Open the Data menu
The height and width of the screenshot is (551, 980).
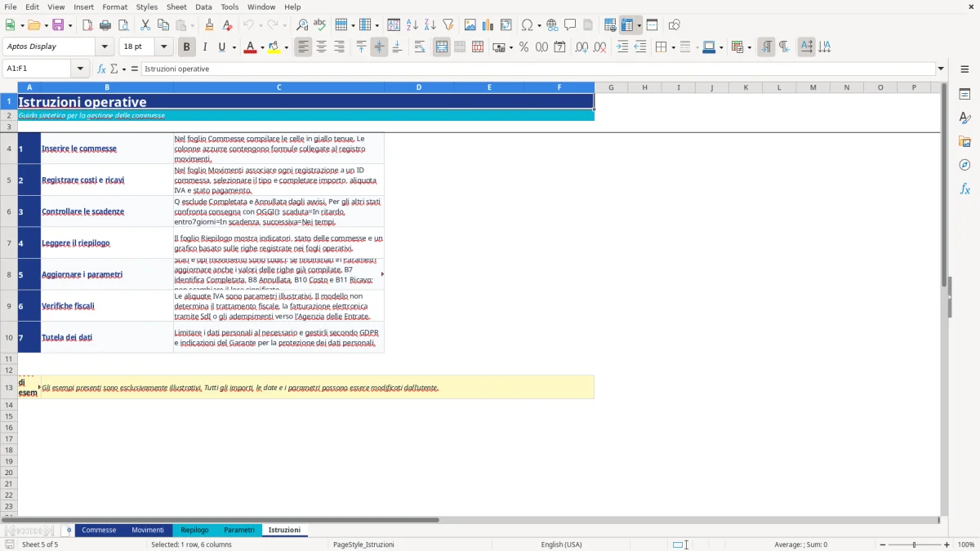pyautogui.click(x=203, y=7)
